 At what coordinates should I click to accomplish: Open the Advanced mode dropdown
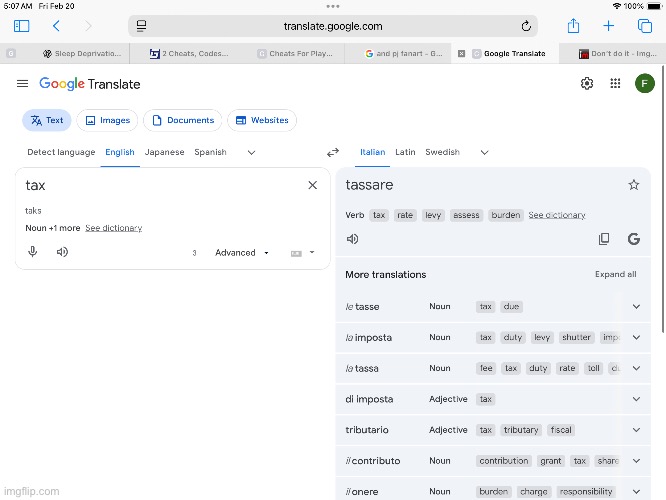click(x=242, y=253)
